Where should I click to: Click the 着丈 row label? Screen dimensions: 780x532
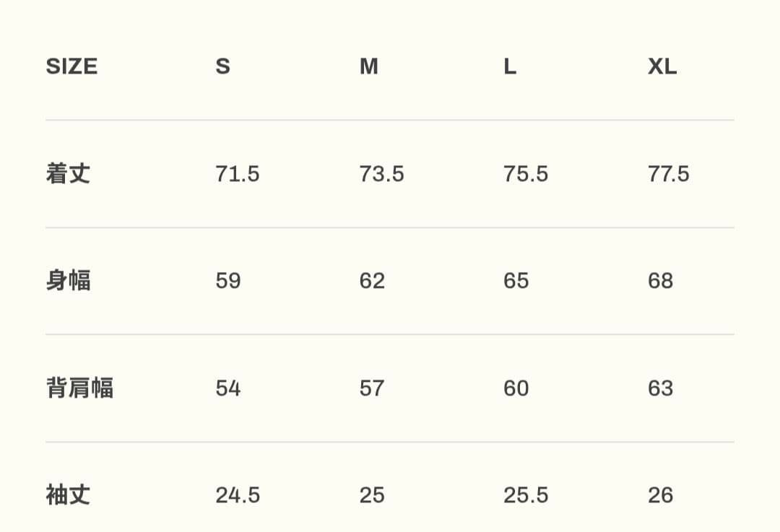pos(68,174)
